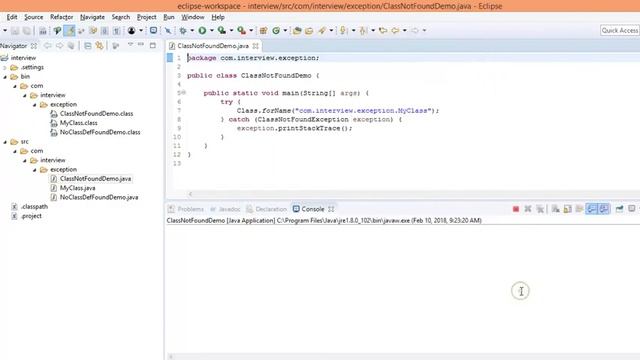Open the Source menu
This screenshot has width=640, height=360.
coord(33,17)
